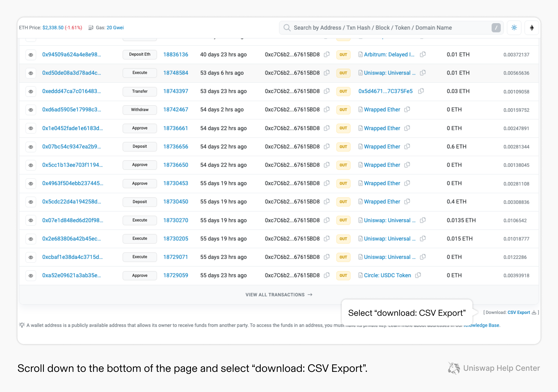Click the fee value 0.01018777

click(516, 239)
